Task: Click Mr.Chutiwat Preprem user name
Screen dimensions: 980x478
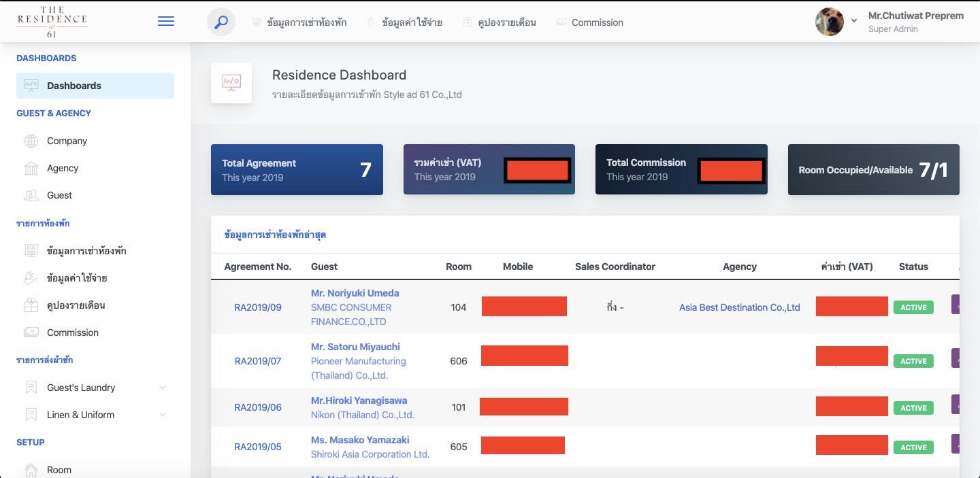Action: pos(916,16)
